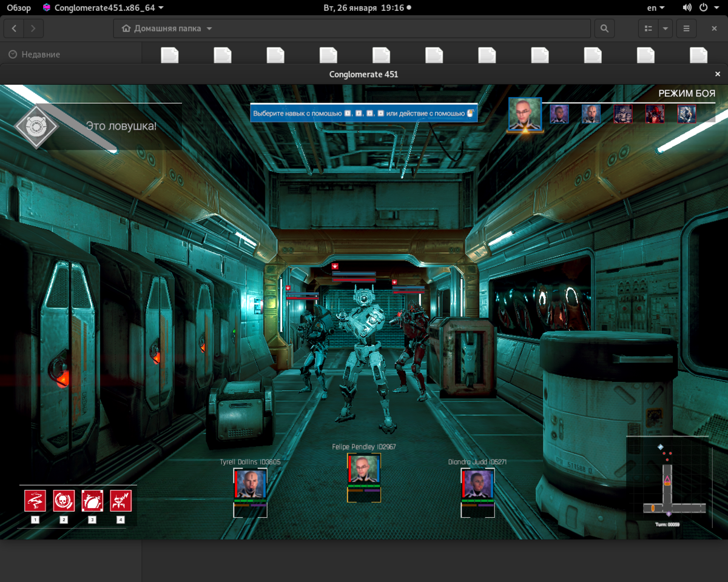Select Felipe Pendley agent portrait
This screenshot has width=728, height=582.
364,469
